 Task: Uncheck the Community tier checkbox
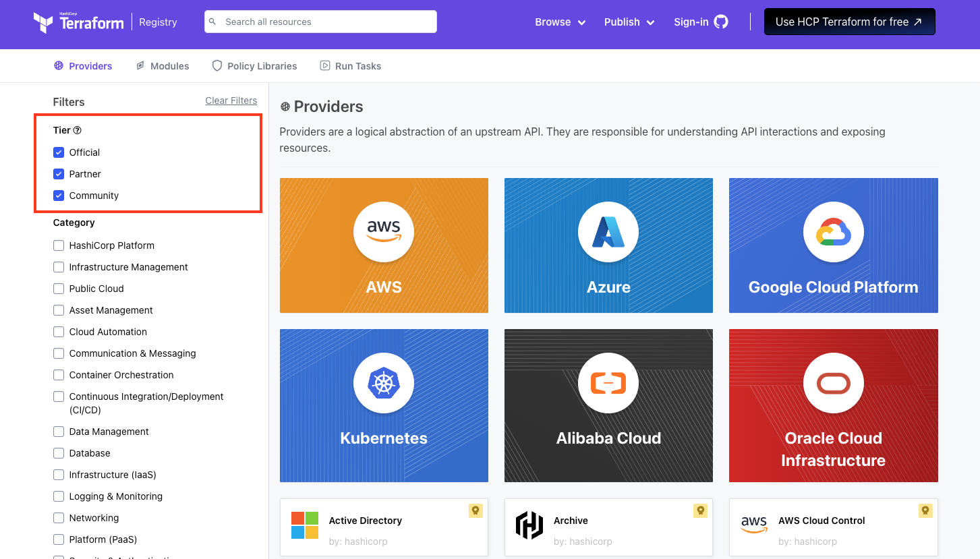[x=59, y=196]
